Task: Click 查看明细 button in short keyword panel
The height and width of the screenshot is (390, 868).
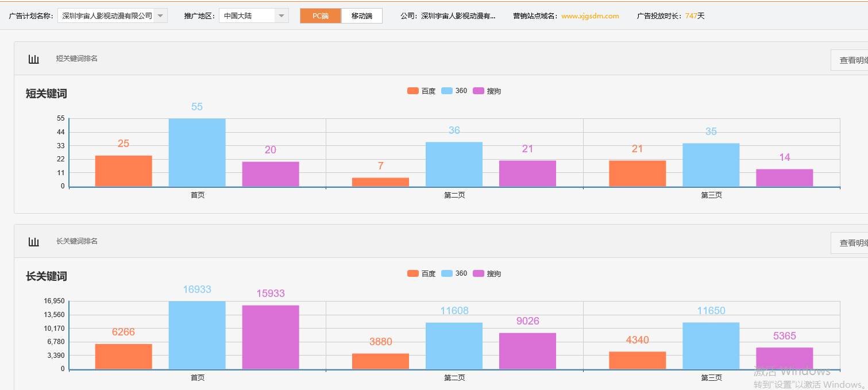Action: [850, 60]
